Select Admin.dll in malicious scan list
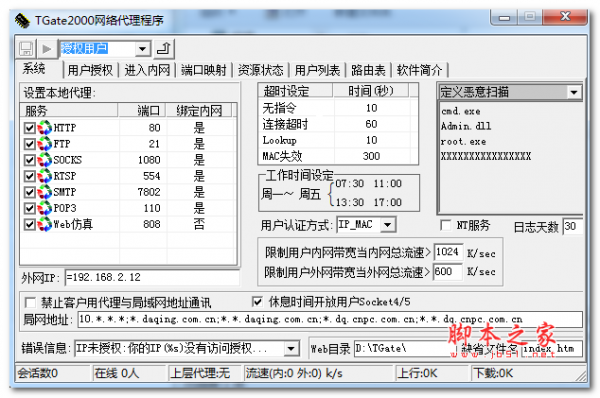 coord(466,126)
